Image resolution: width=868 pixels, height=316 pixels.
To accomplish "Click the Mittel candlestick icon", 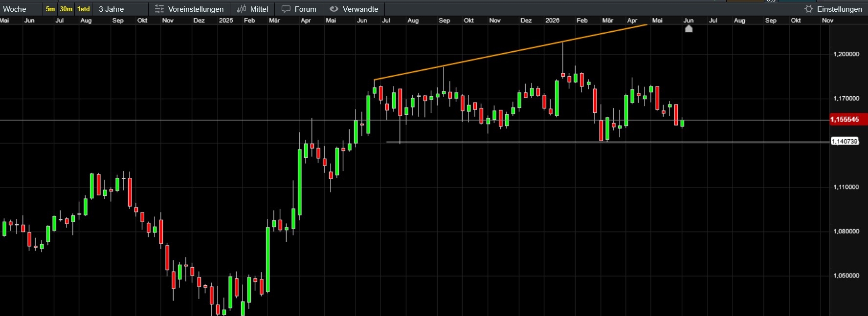I will point(242,9).
